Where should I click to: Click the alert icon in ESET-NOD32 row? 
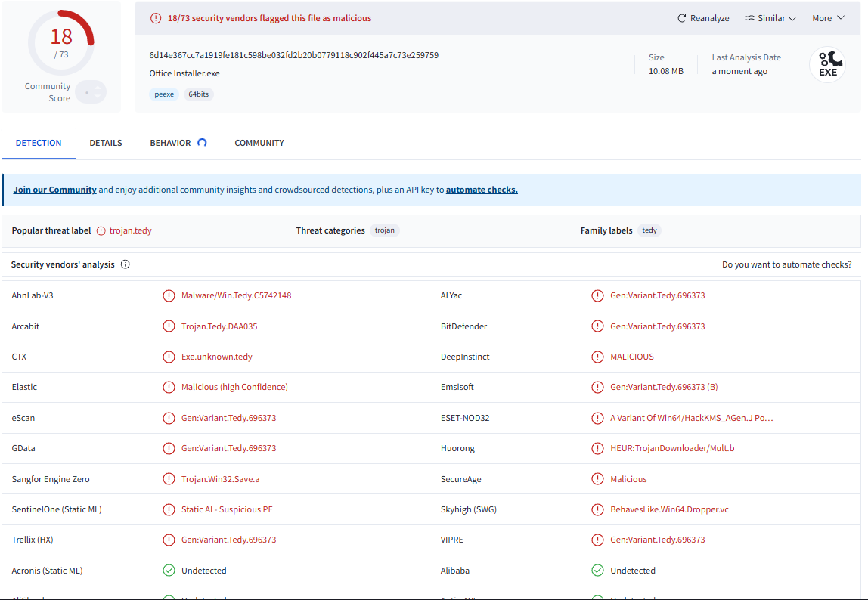597,418
